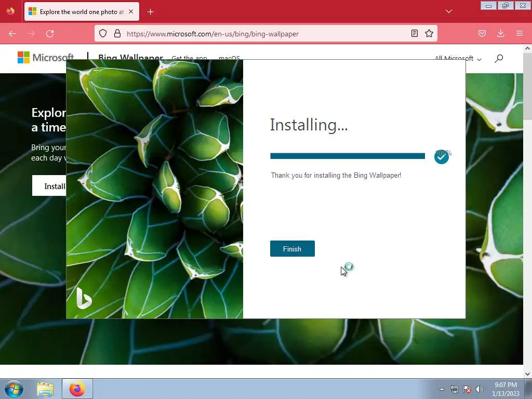
Task: Open Firefox downloads panel
Action: point(500,34)
